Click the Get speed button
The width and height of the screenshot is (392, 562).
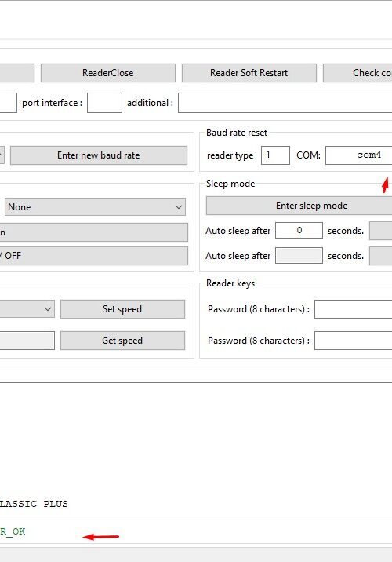(x=122, y=340)
